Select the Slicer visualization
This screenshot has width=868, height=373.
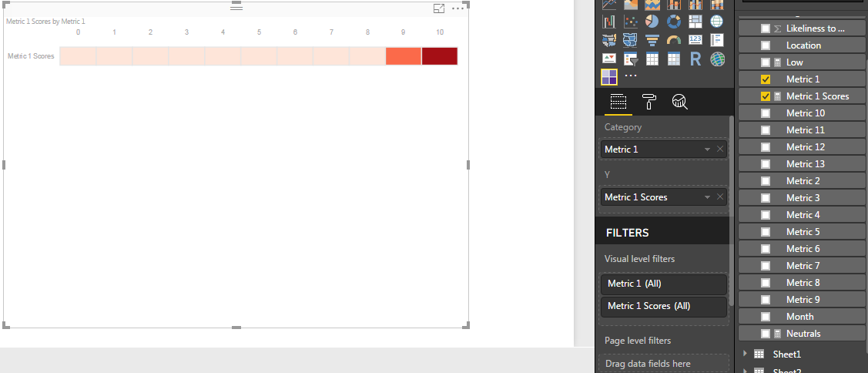click(x=631, y=59)
